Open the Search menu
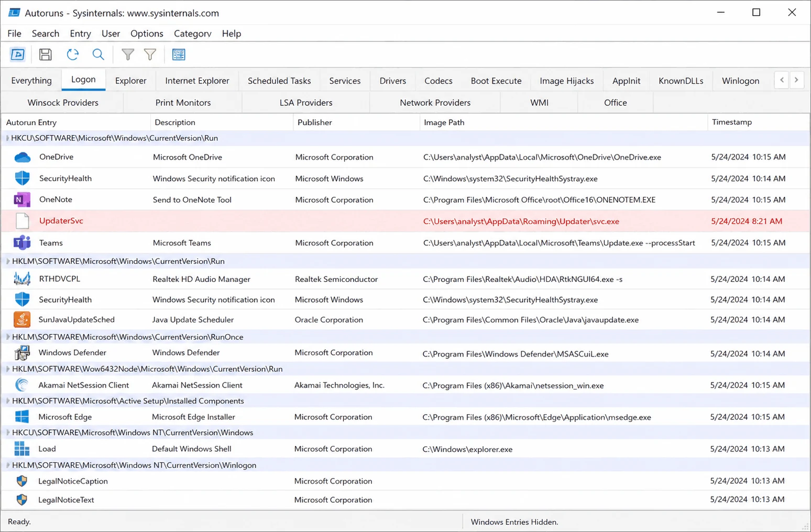This screenshot has height=532, width=811. click(46, 34)
